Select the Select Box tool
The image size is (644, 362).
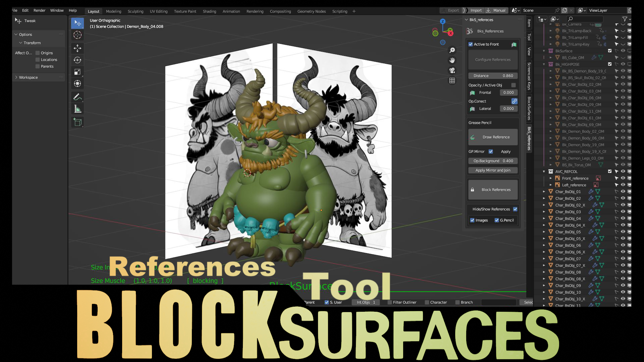pyautogui.click(x=77, y=23)
